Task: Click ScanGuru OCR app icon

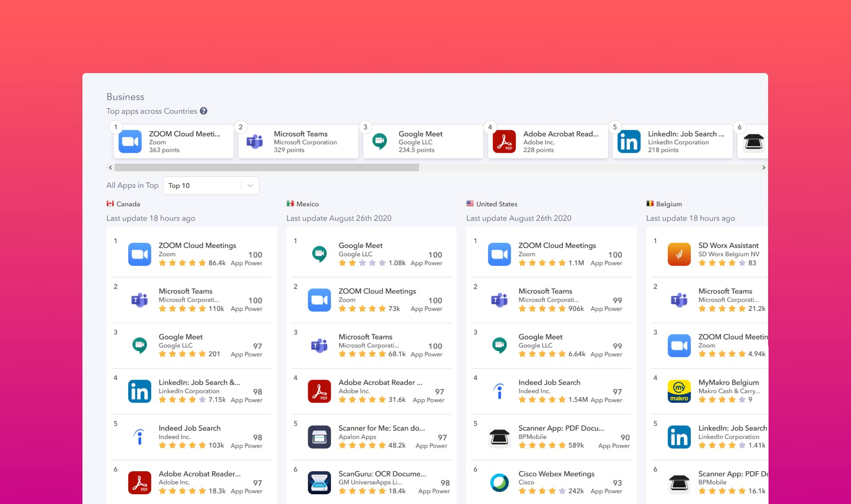Action: pos(319,482)
